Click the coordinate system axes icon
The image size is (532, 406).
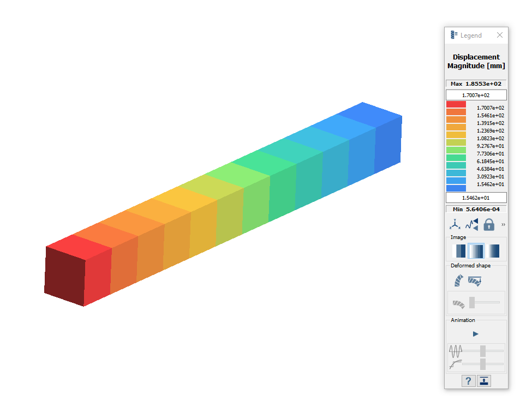click(455, 224)
